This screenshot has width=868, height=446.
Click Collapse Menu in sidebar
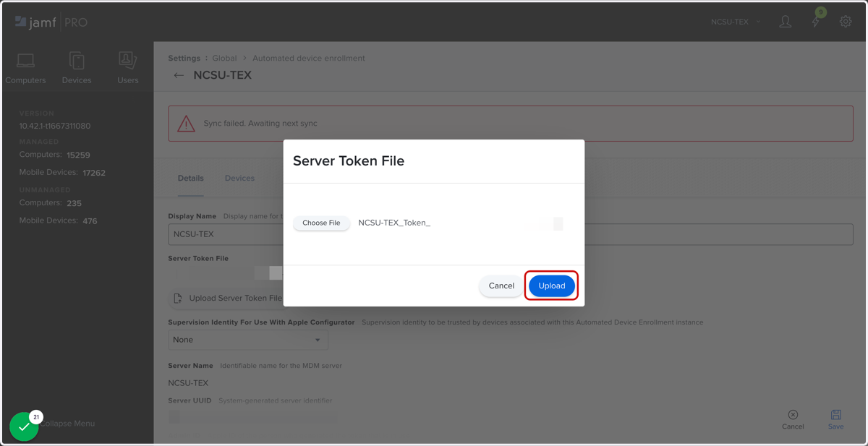[x=67, y=423]
